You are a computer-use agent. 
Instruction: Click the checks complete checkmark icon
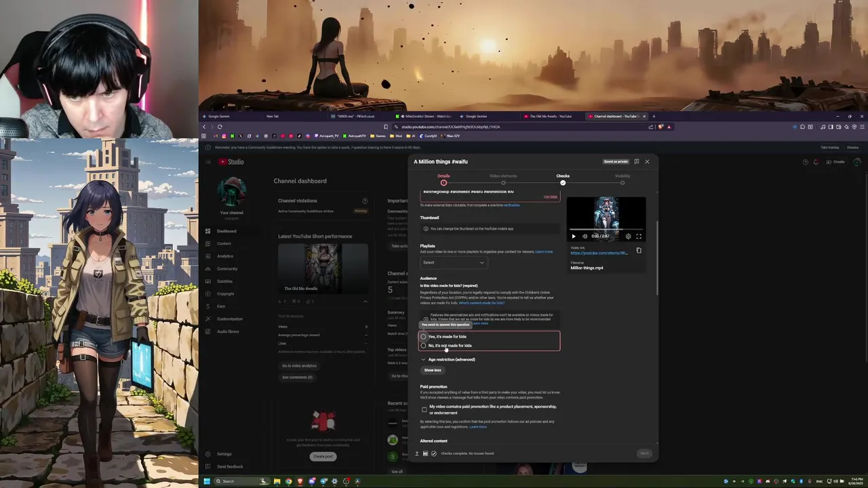[x=434, y=453]
